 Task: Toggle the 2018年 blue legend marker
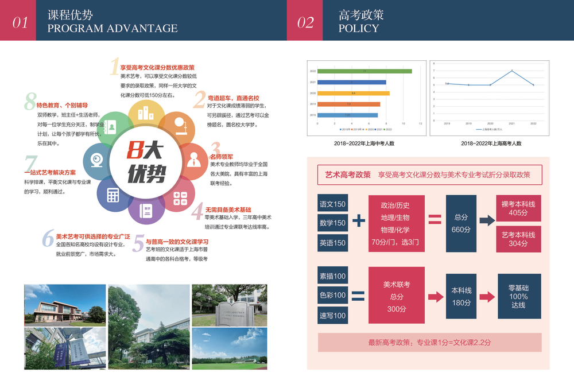click(341, 129)
